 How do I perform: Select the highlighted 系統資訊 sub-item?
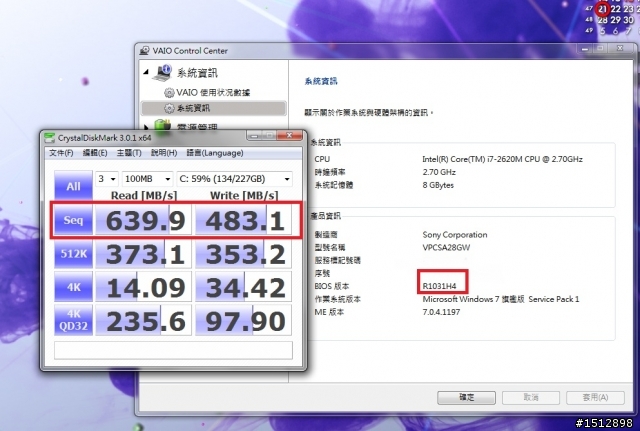tap(213, 108)
